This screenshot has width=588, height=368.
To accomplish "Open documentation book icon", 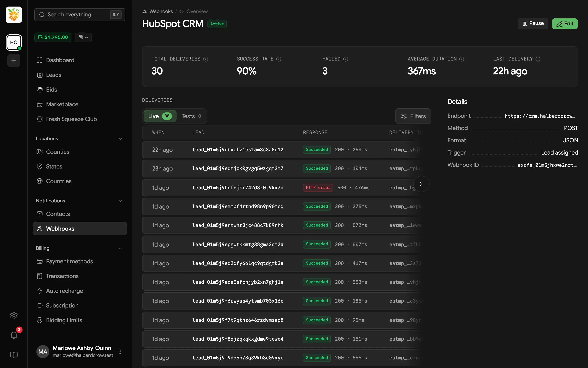I will tap(14, 355).
